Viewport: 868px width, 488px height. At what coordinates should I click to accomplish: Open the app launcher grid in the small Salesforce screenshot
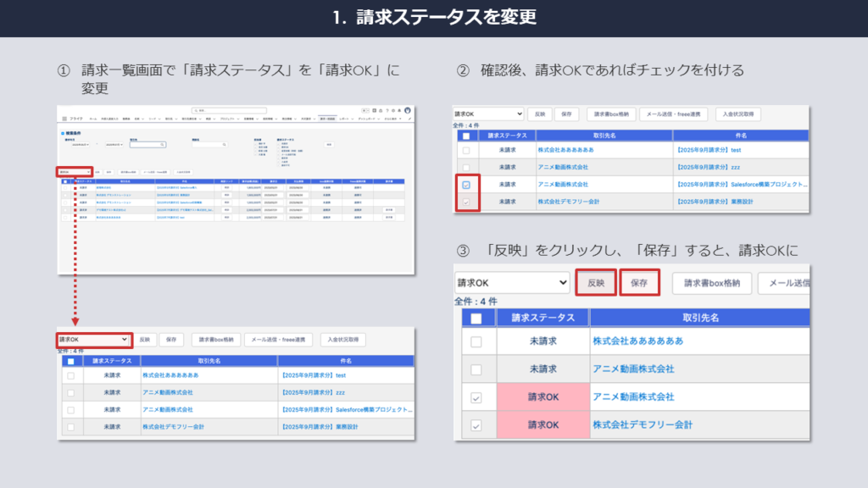pos(63,119)
